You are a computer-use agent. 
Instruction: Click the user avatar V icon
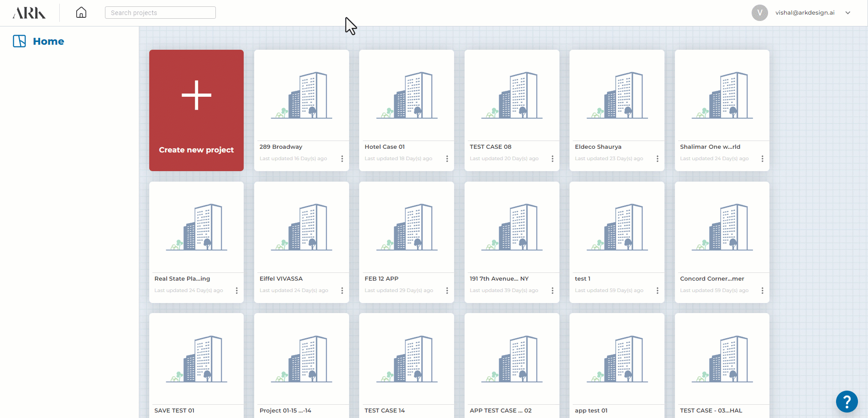pyautogui.click(x=759, y=13)
